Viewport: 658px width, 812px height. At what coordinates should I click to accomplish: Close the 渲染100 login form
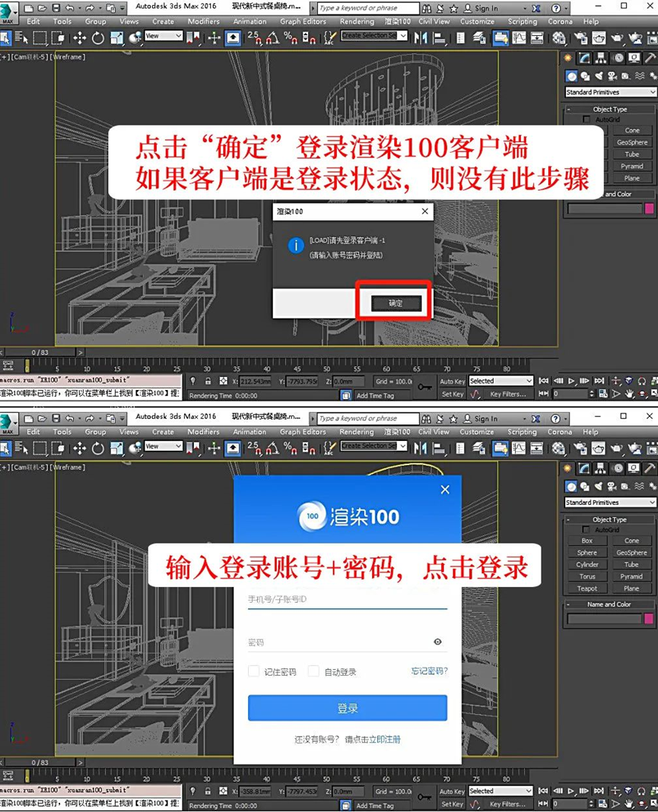[x=445, y=490]
